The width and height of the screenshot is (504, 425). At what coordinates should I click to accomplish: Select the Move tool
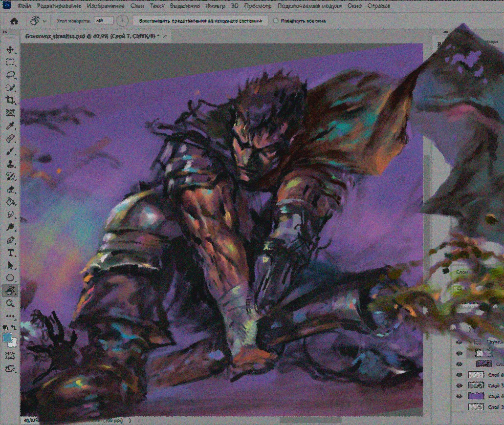[x=10, y=50]
